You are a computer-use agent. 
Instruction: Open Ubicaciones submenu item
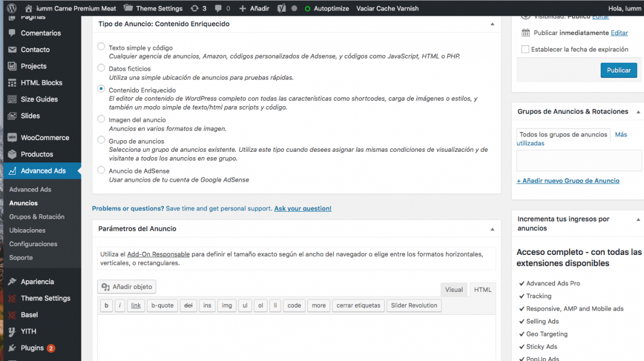(28, 230)
